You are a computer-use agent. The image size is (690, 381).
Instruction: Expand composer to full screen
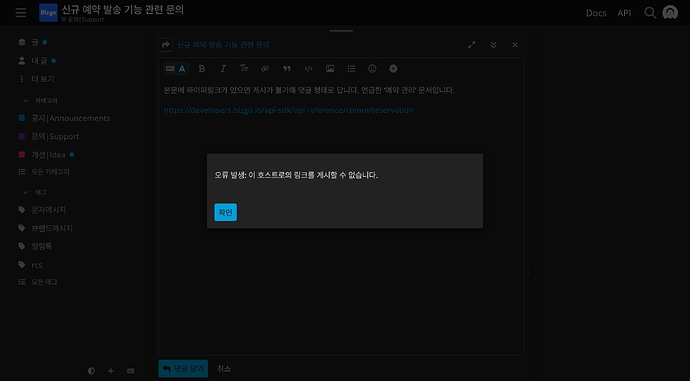tap(472, 45)
